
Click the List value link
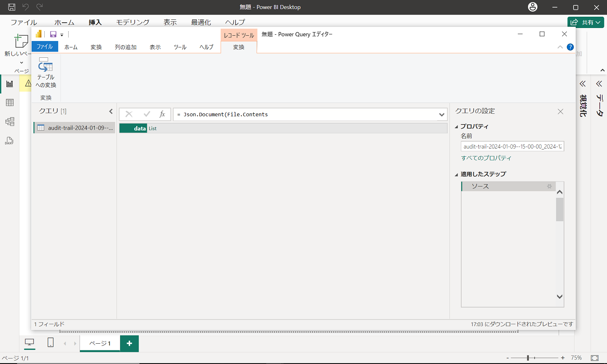coord(153,129)
